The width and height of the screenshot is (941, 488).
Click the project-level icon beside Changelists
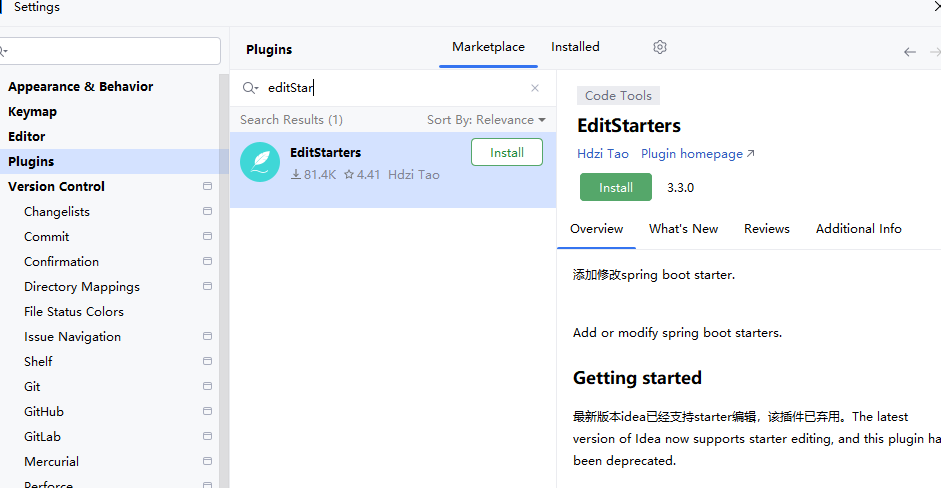tap(208, 211)
